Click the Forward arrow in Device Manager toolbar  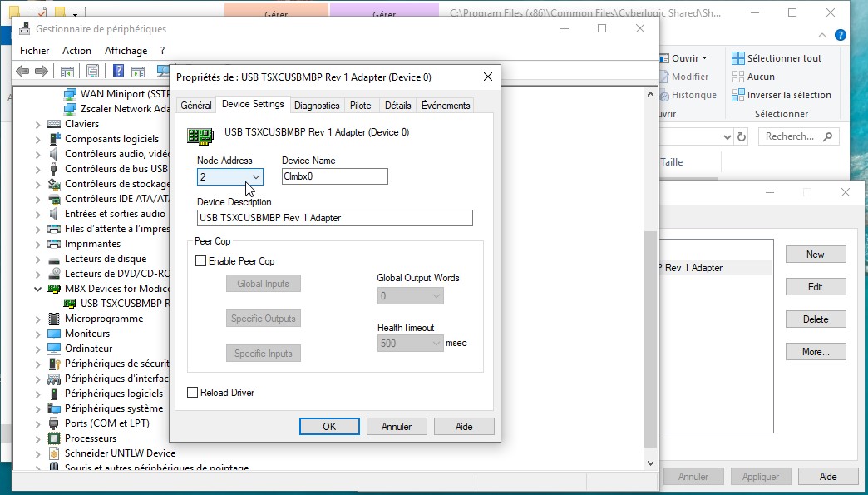pyautogui.click(x=42, y=71)
